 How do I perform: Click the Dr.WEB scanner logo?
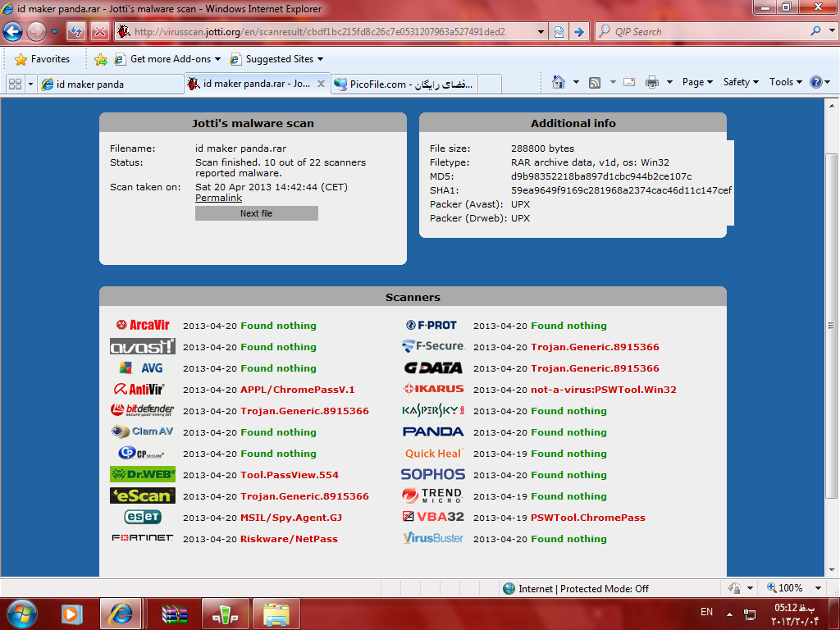coord(143,474)
